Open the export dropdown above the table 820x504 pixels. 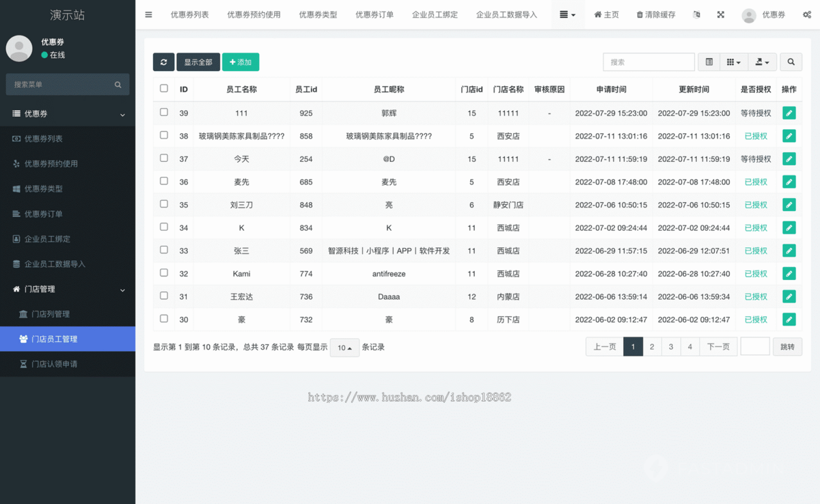(x=762, y=61)
